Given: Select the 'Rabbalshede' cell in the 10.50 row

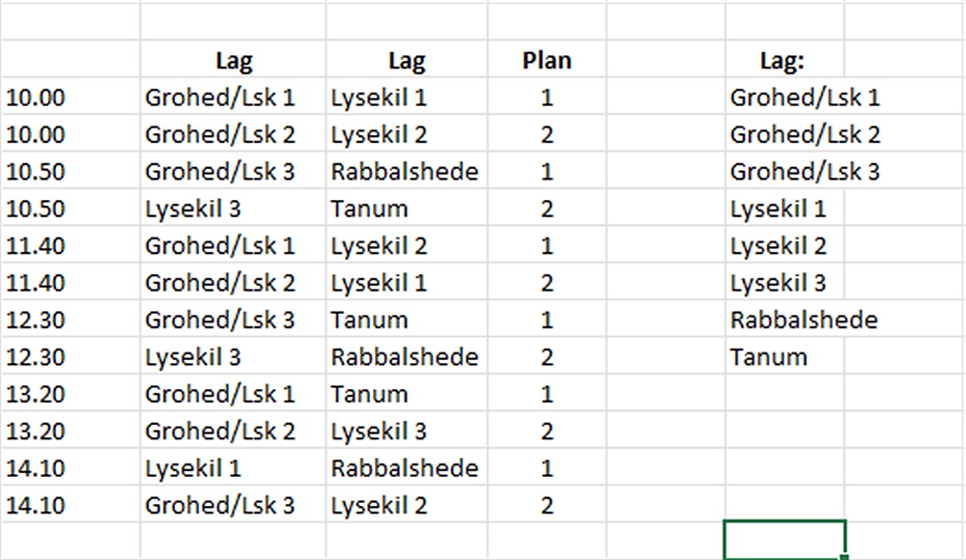Looking at the screenshot, I should click(405, 172).
